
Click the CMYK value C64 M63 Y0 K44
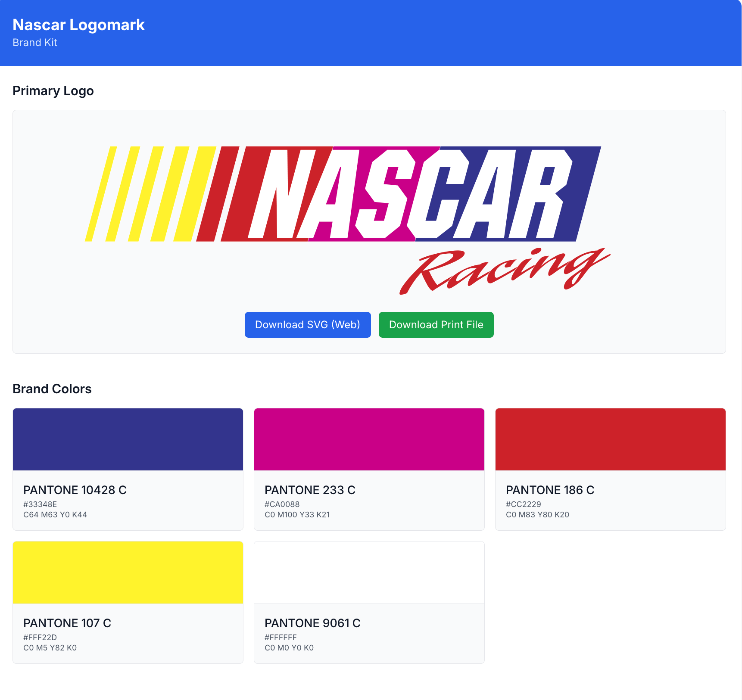55,515
